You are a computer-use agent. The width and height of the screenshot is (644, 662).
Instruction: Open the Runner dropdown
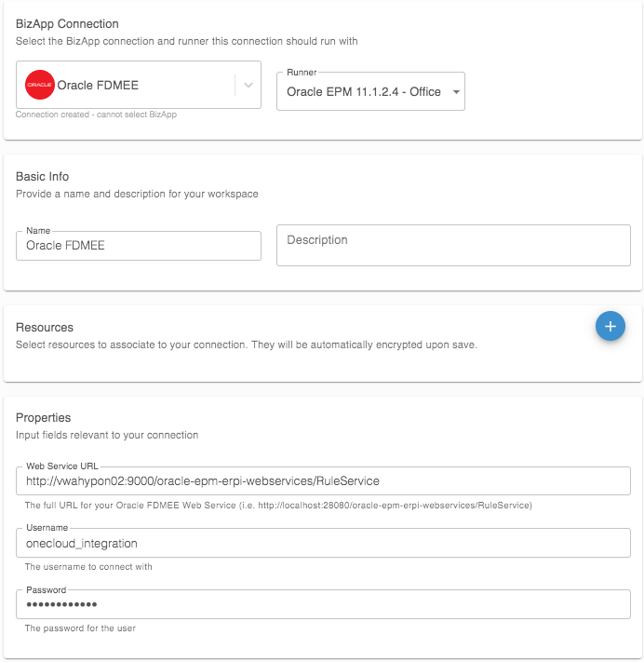click(370, 91)
